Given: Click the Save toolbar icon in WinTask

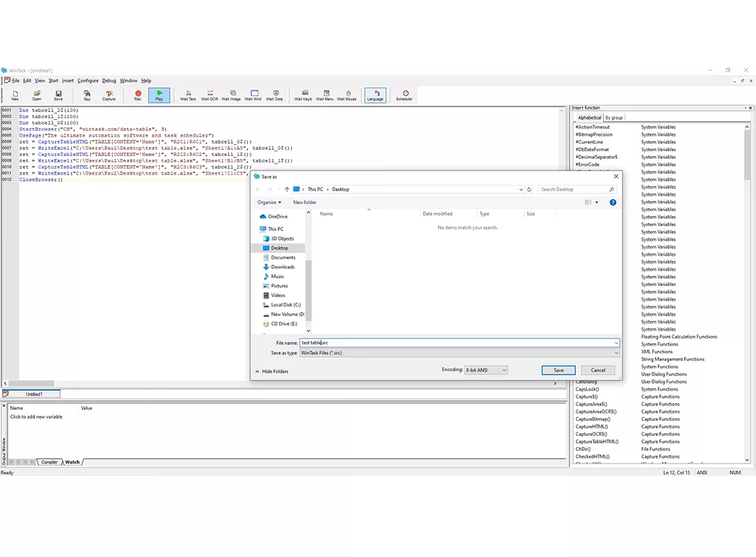Looking at the screenshot, I should [58, 95].
